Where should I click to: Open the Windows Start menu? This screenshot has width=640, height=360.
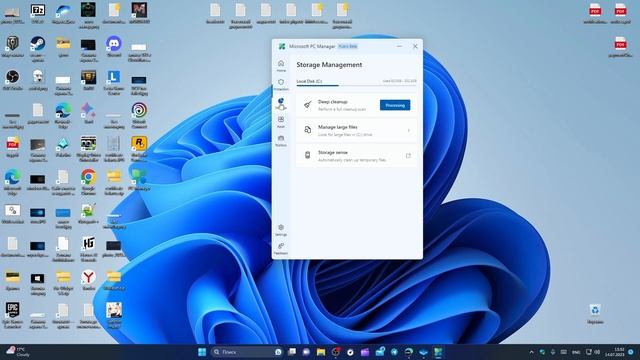[202, 352]
